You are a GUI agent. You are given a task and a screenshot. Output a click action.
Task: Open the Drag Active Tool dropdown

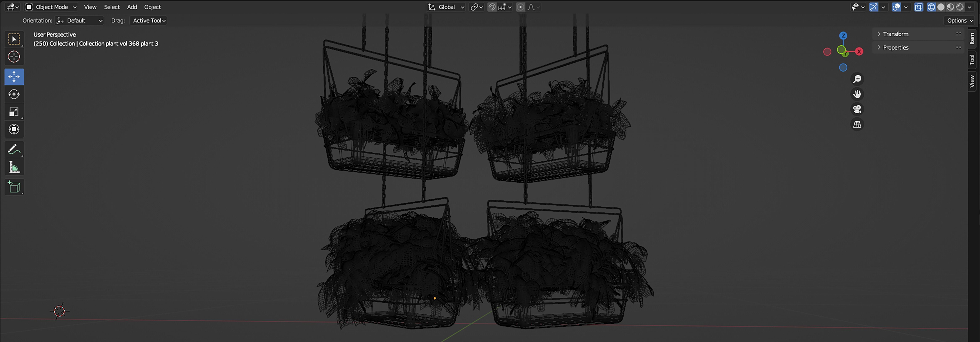(x=149, y=20)
